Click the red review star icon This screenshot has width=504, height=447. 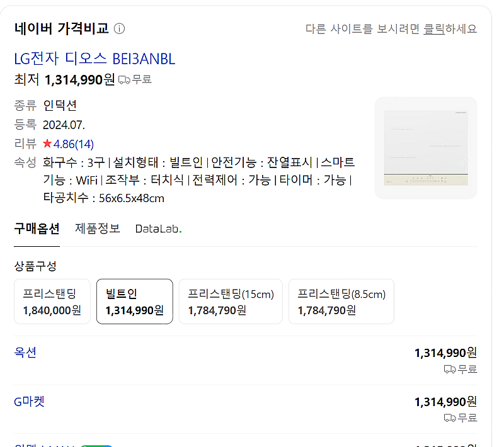tap(47, 143)
